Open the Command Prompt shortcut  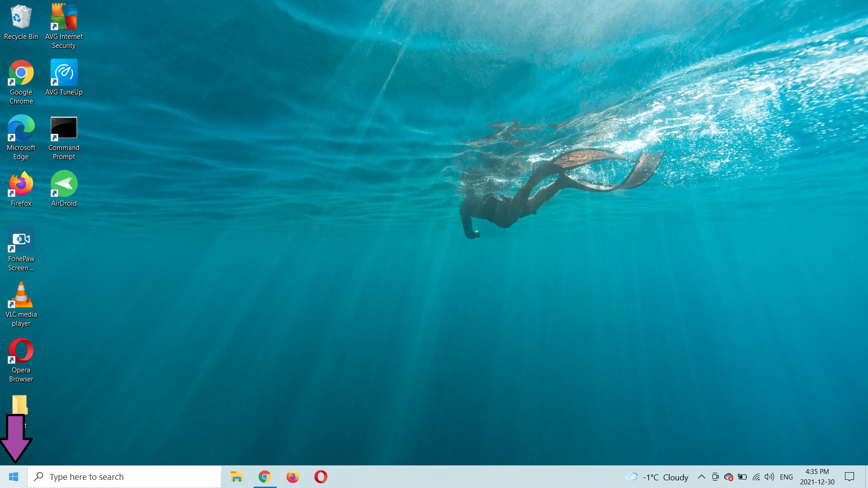click(x=63, y=129)
